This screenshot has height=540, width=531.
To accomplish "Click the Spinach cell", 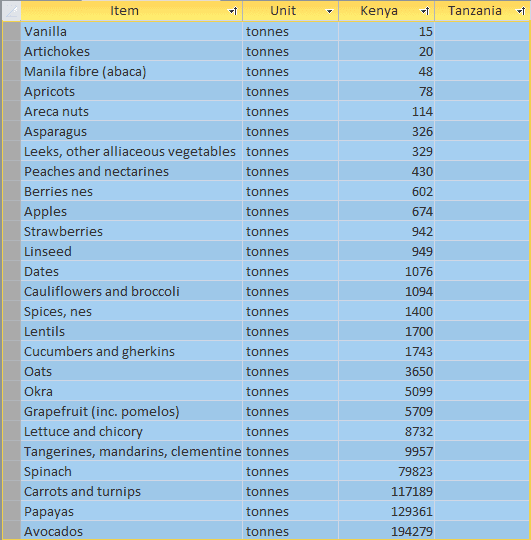I will coord(132,471).
